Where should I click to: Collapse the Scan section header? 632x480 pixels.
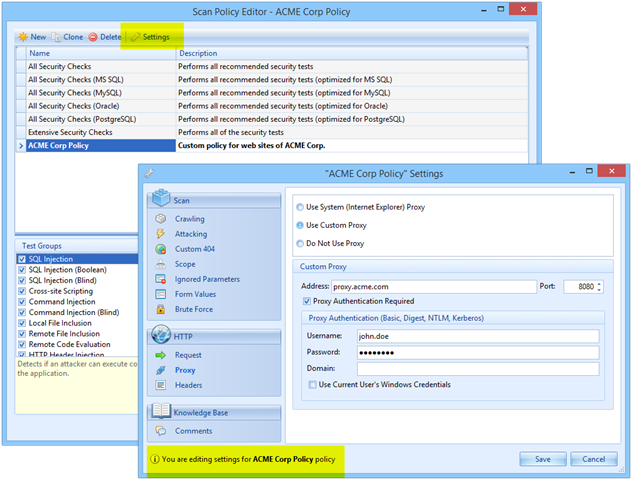pyautogui.click(x=214, y=200)
